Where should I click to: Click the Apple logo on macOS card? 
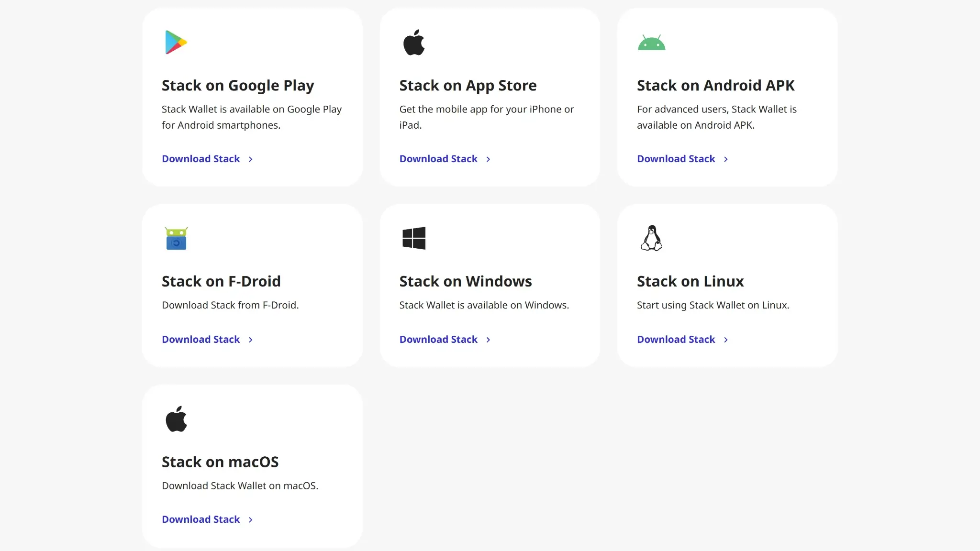click(x=176, y=419)
